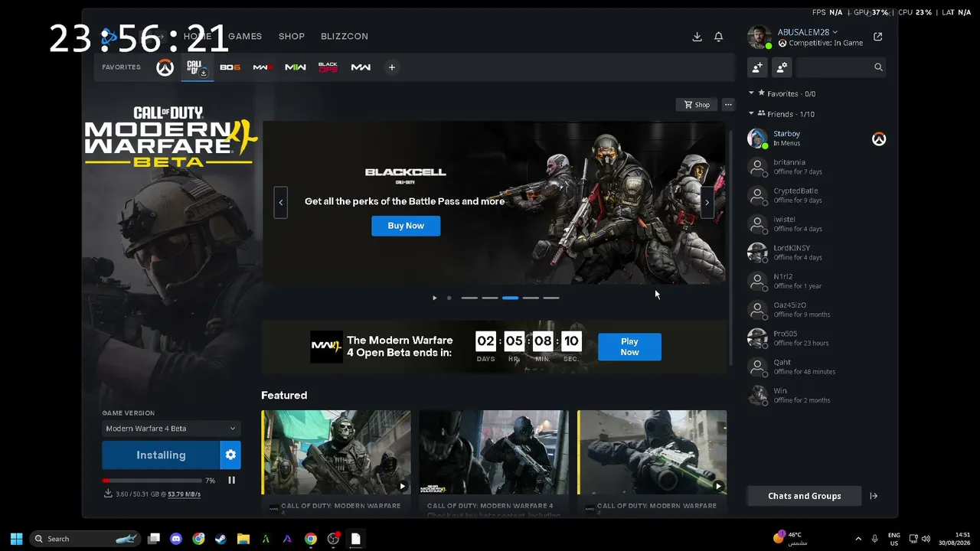Open Overwatch from the favorites bar
Viewport: 980px width, 551px height.
[x=165, y=67]
